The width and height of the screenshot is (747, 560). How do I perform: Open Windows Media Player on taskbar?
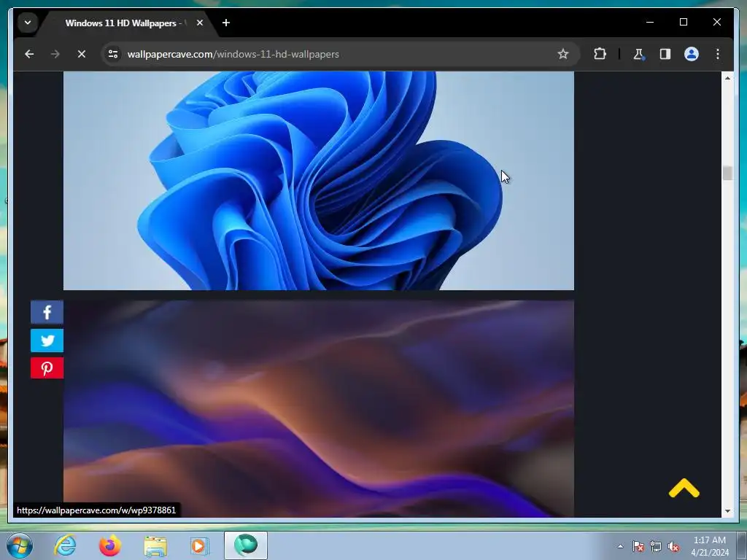(200, 545)
